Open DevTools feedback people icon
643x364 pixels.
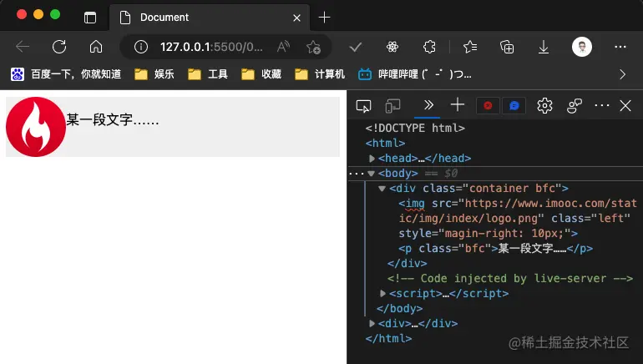coord(575,106)
